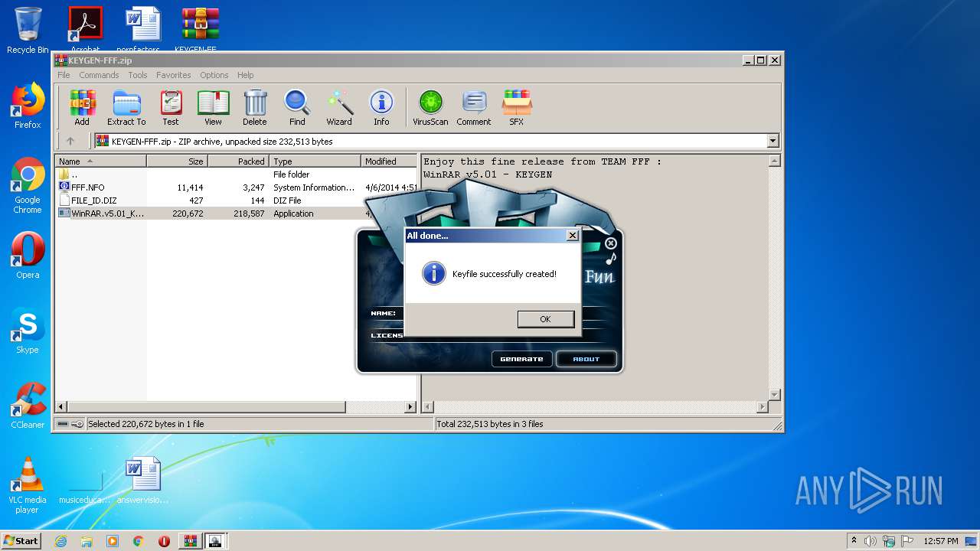Open the Help menu
Image resolution: width=980 pixels, height=551 pixels.
pyautogui.click(x=245, y=75)
